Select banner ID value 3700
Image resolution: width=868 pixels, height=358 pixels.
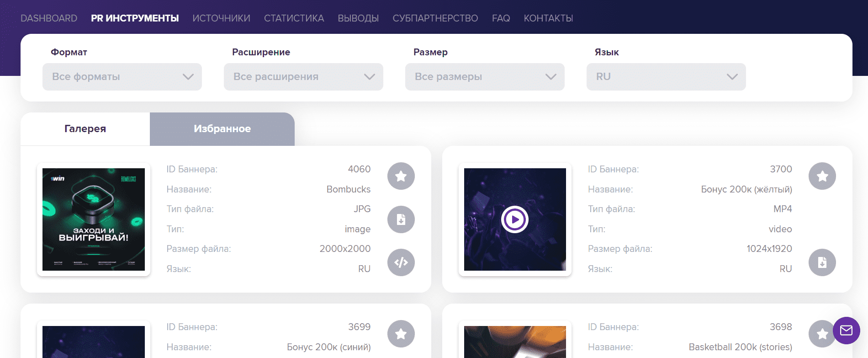click(x=781, y=169)
